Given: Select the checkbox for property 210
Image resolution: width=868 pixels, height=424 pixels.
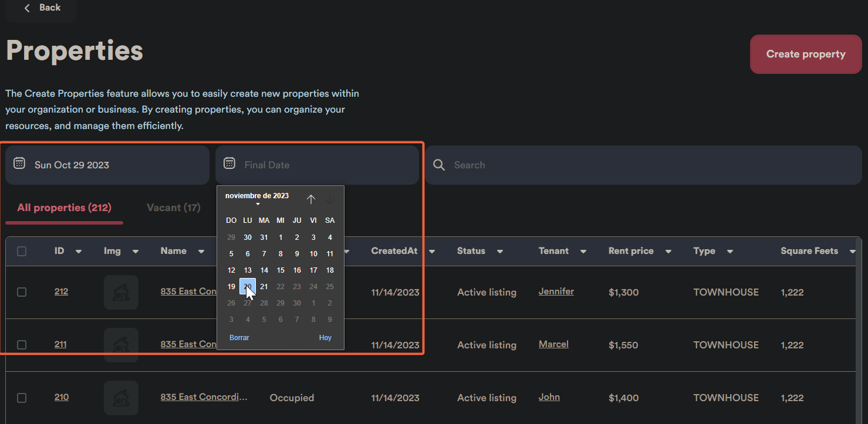Looking at the screenshot, I should pyautogui.click(x=22, y=398).
